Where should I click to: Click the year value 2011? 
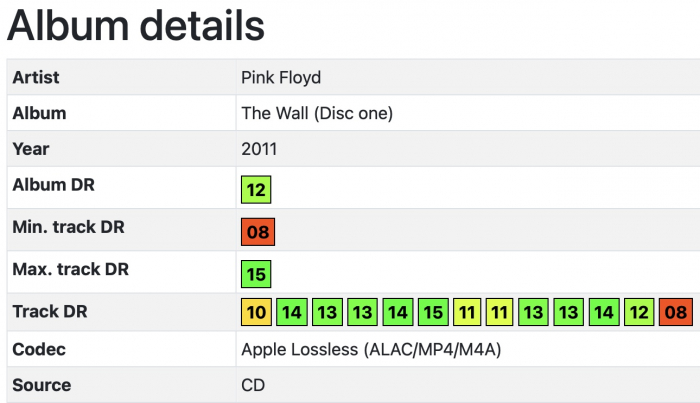tap(259, 149)
